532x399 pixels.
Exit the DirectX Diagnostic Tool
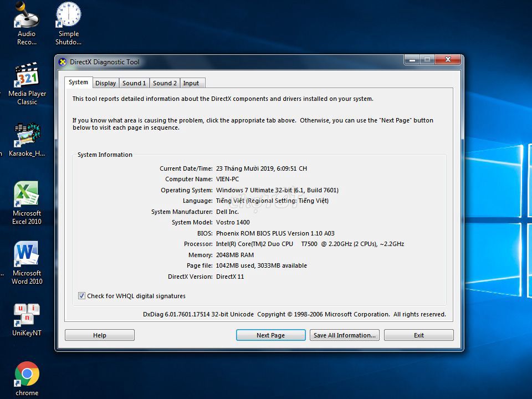pos(419,335)
